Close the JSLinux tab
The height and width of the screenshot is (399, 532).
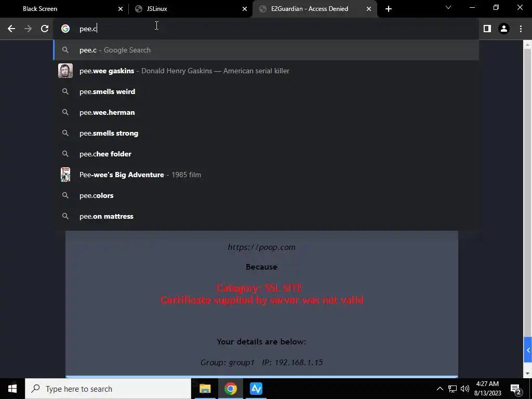(245, 9)
